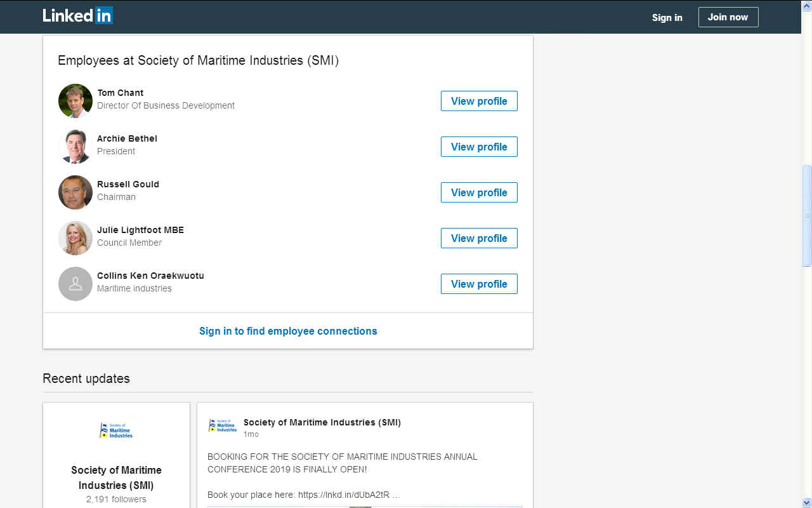The image size is (812, 508).
Task: View Russell Gould's profile
Action: tap(479, 192)
